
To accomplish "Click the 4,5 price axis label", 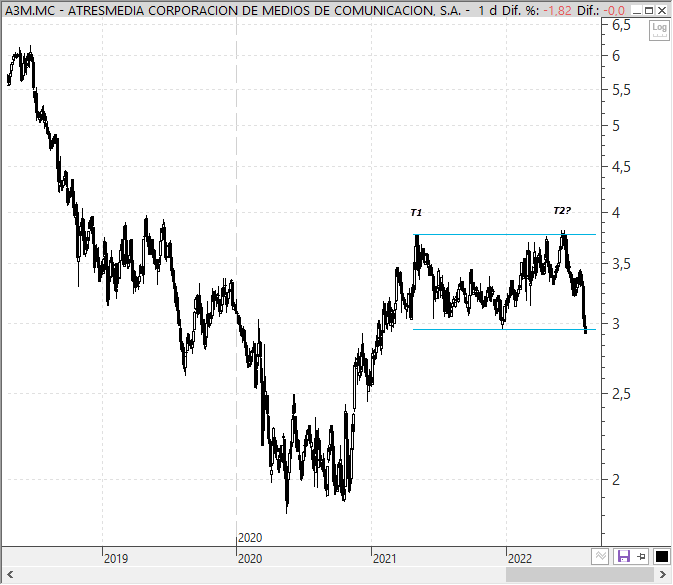I will [621, 167].
